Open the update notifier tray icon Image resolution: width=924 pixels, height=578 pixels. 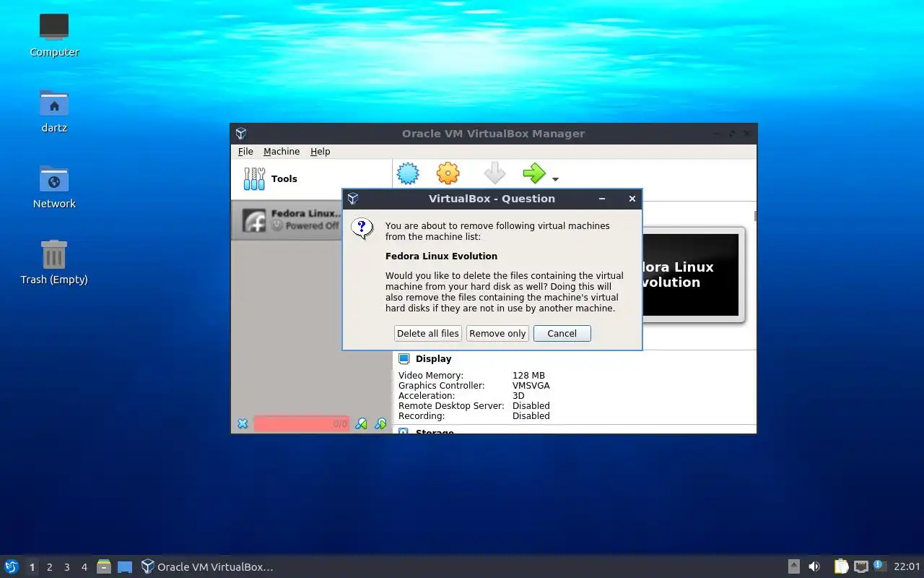tap(879, 566)
